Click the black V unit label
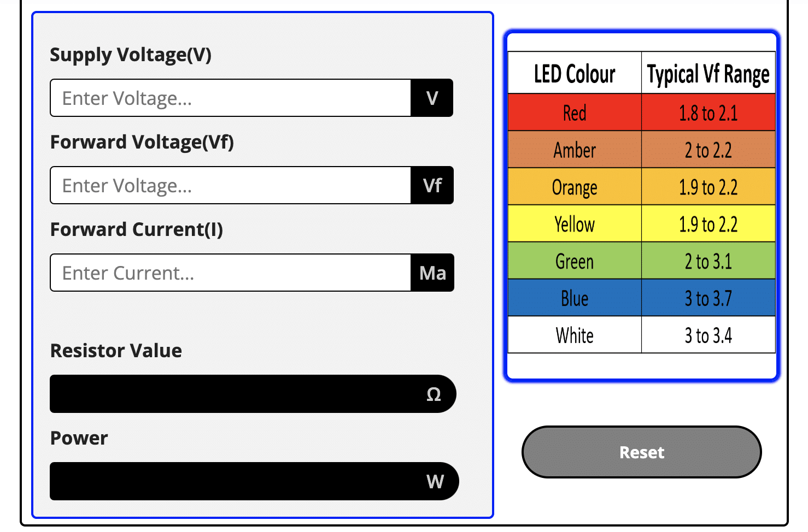The image size is (808, 532). pyautogui.click(x=432, y=98)
